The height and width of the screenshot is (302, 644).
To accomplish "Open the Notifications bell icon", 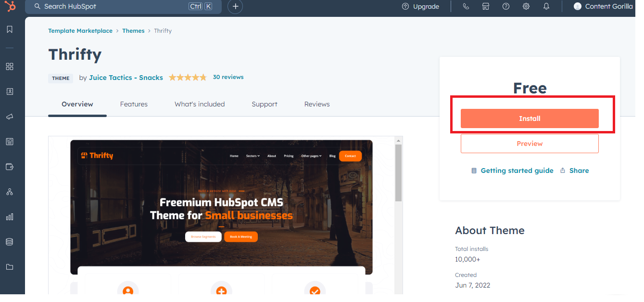I will point(546,6).
